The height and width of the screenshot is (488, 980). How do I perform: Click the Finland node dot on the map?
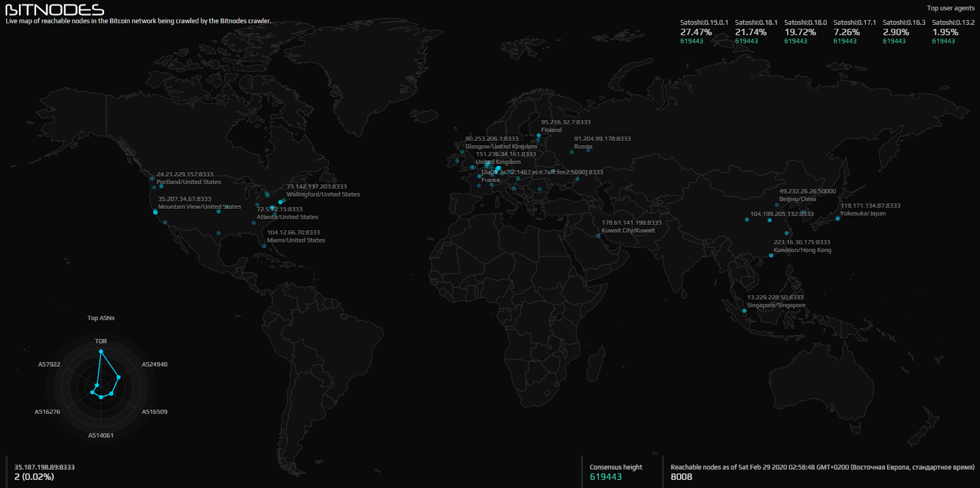click(538, 135)
